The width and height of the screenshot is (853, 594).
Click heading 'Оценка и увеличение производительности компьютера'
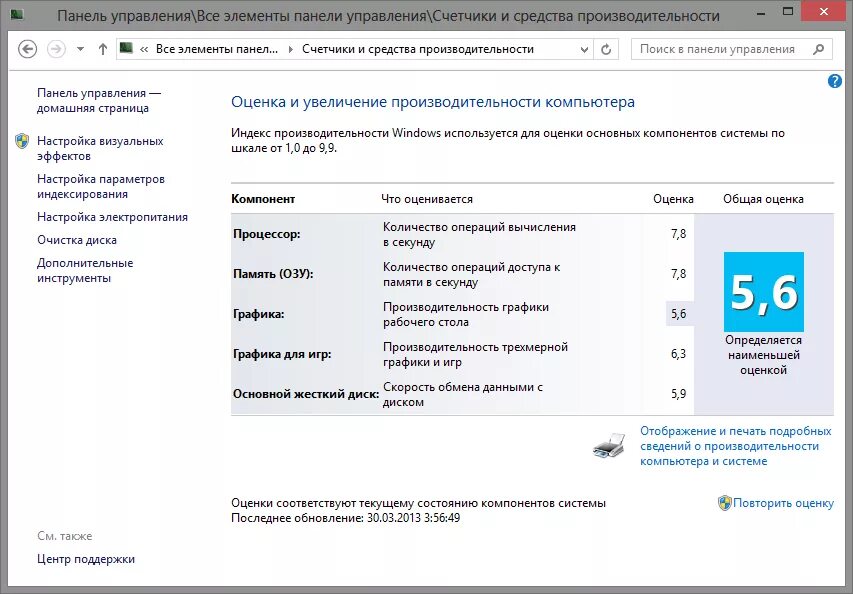pyautogui.click(x=433, y=102)
